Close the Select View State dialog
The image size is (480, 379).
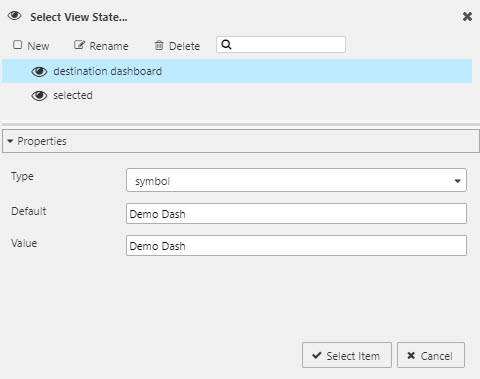click(467, 16)
